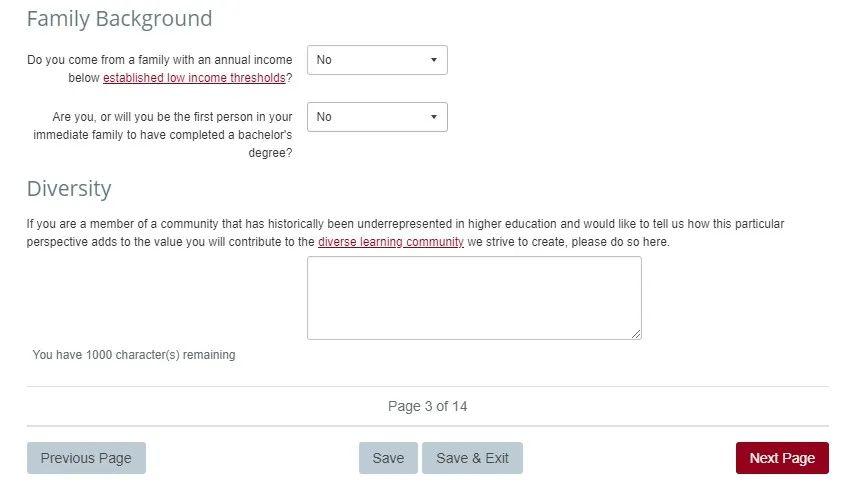This screenshot has height=500, width=855.
Task: Click the Family Background heading
Action: (x=119, y=19)
